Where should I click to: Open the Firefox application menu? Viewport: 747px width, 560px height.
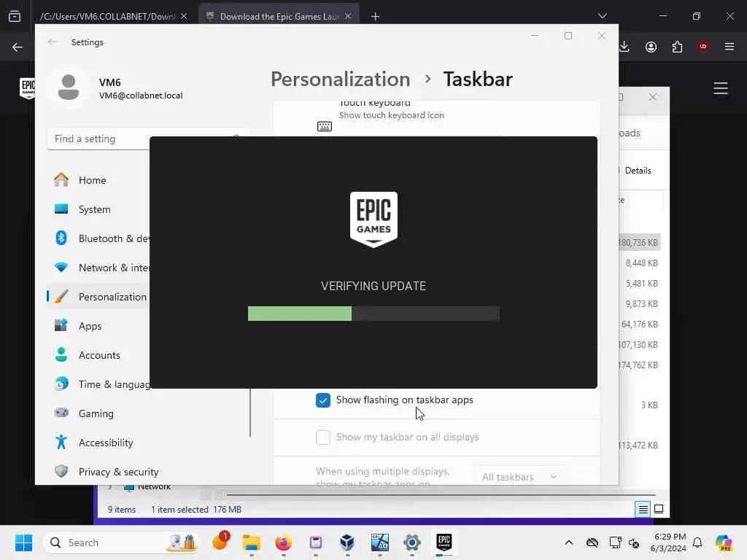(729, 46)
